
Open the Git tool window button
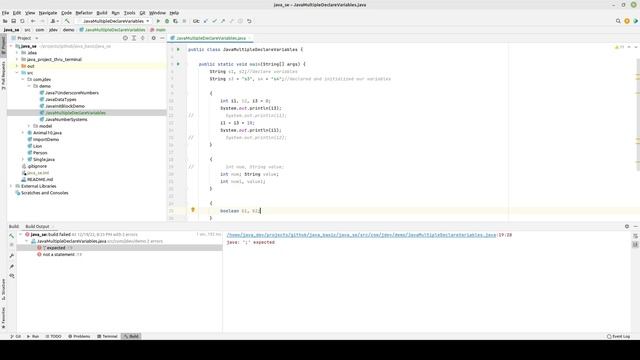point(16,336)
